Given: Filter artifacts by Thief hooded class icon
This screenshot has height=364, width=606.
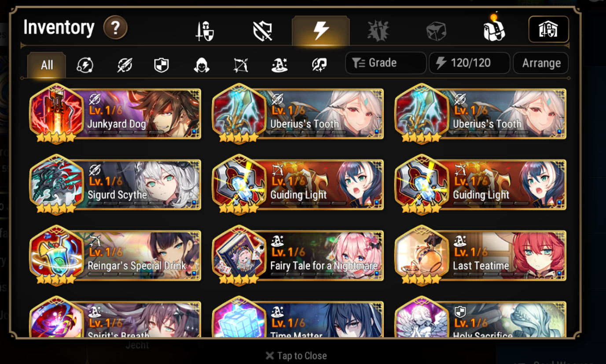Looking at the screenshot, I should pos(201,66).
